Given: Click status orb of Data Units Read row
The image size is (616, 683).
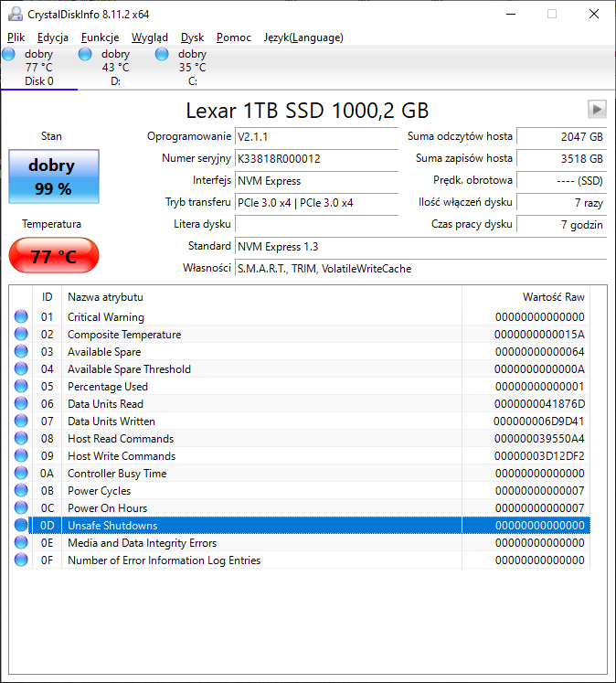Looking at the screenshot, I should (21, 404).
